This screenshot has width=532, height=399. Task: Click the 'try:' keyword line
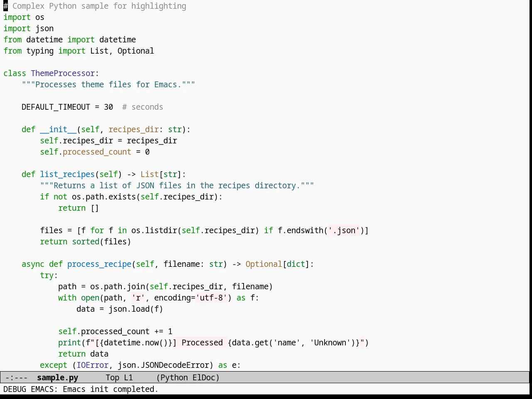coord(49,275)
